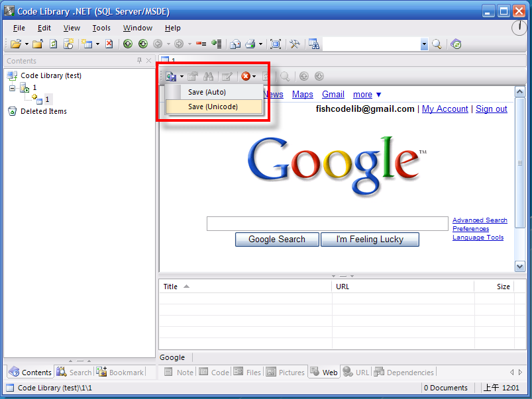Switch to the Pictures tab

286,373
